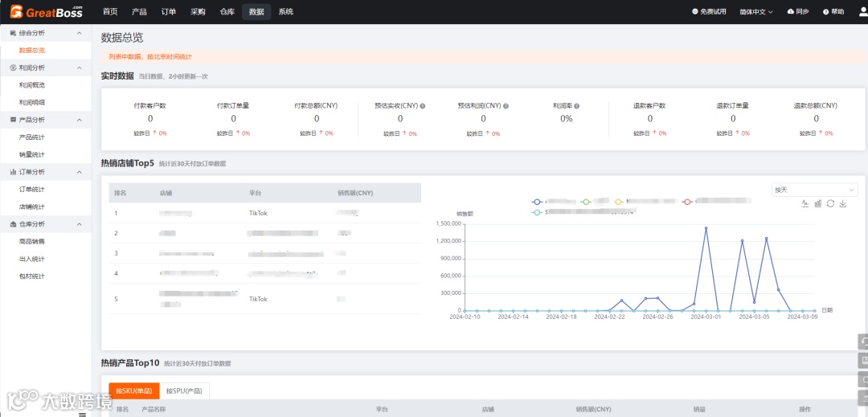
Task: Click the chart peak point near 2024-03-01
Action: (706, 228)
